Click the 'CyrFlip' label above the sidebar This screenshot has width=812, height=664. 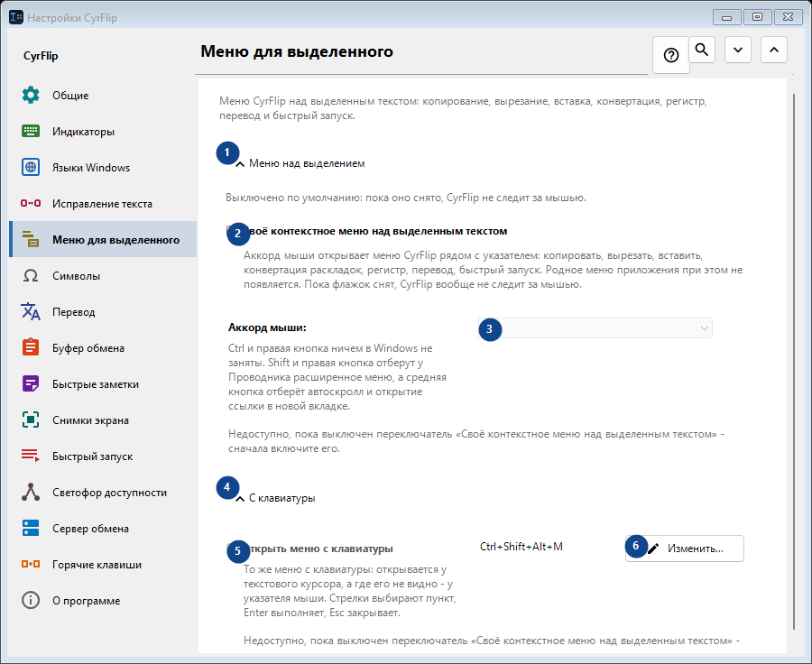41,56
